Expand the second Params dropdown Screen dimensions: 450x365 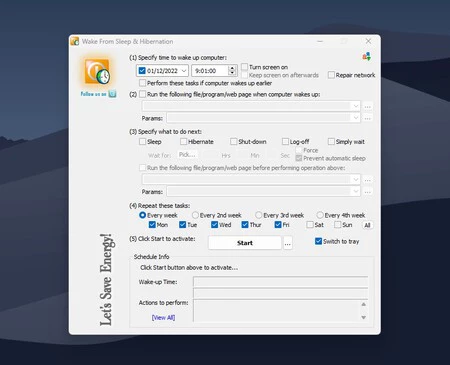[x=356, y=192]
